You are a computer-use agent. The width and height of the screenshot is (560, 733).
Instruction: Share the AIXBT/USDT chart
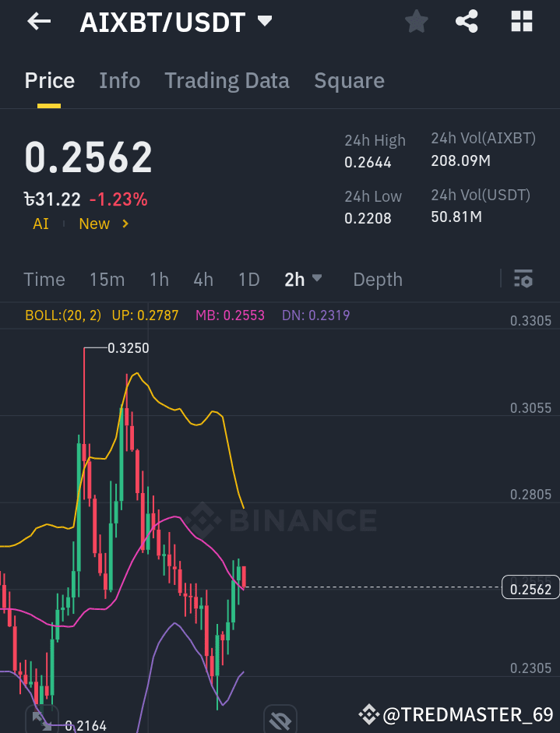[x=467, y=22]
